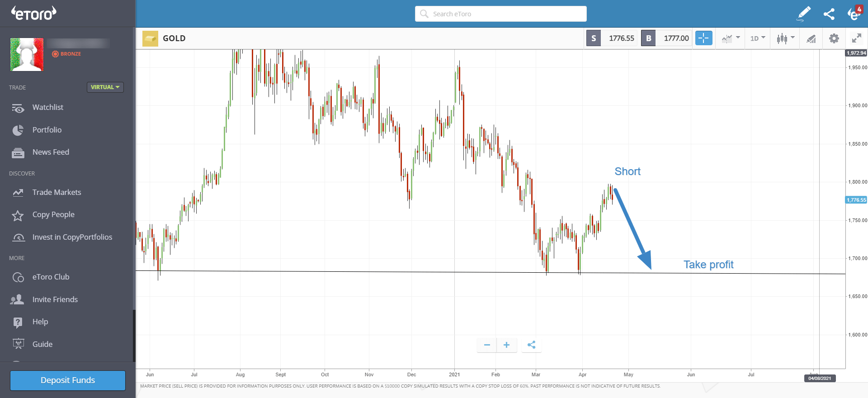
Task: Click the Trade Markets chart icon
Action: click(18, 193)
